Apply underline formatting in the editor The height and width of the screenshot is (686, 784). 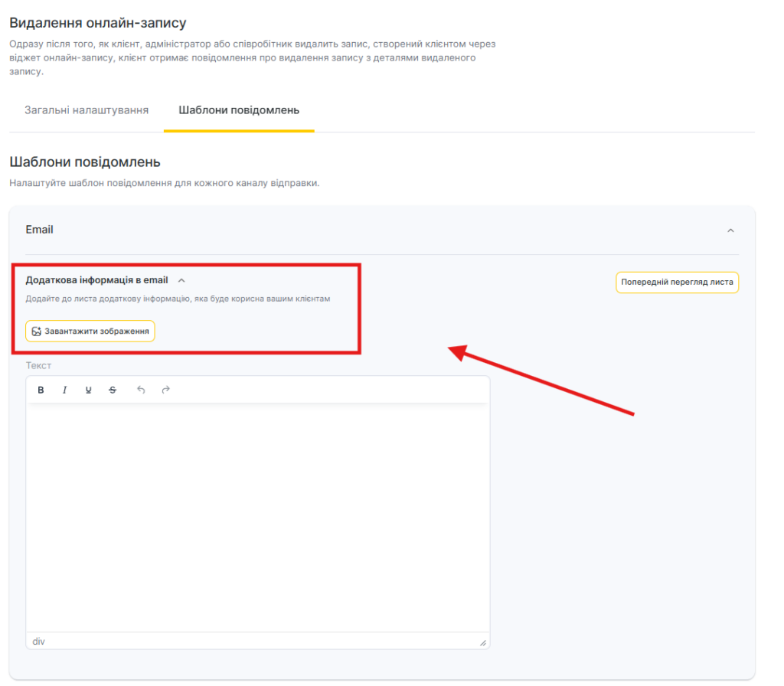pos(89,390)
